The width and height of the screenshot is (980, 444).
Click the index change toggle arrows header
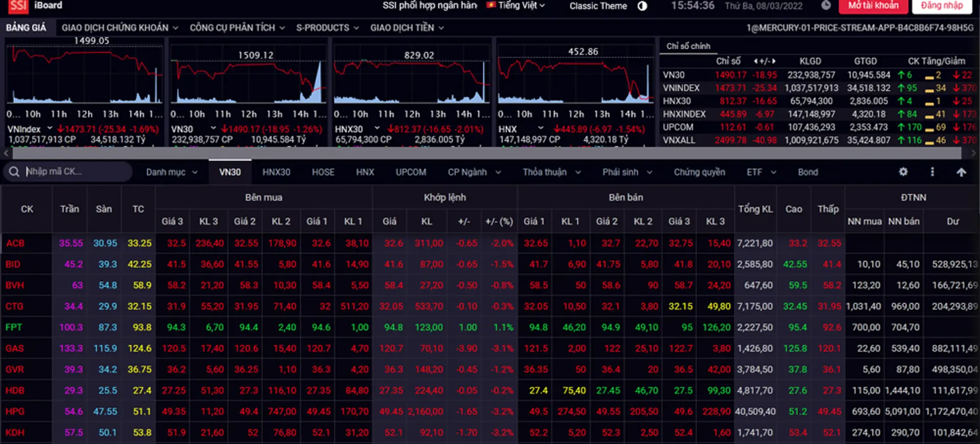click(x=764, y=61)
